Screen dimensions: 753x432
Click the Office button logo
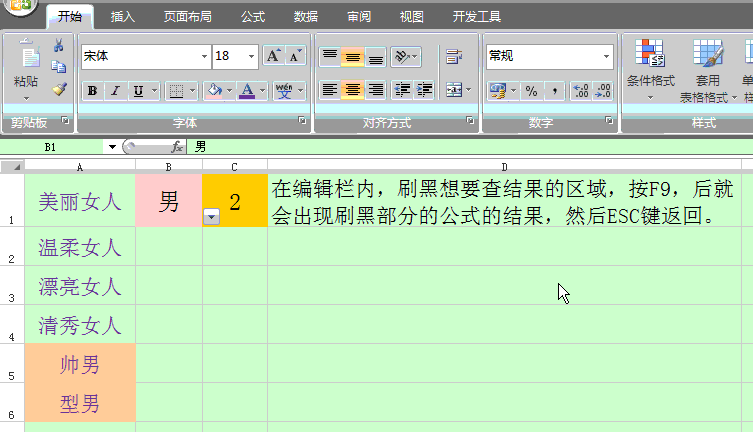19,7
